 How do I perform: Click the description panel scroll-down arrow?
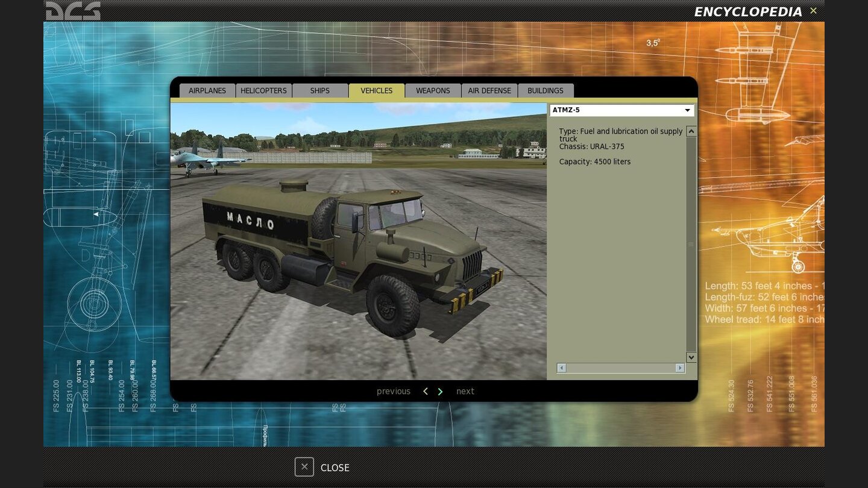691,357
